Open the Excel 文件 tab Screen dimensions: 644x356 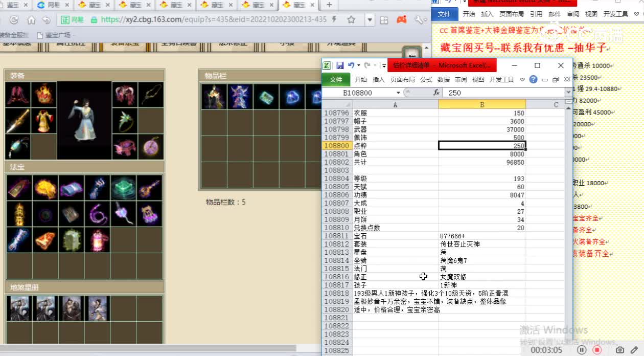(336, 79)
